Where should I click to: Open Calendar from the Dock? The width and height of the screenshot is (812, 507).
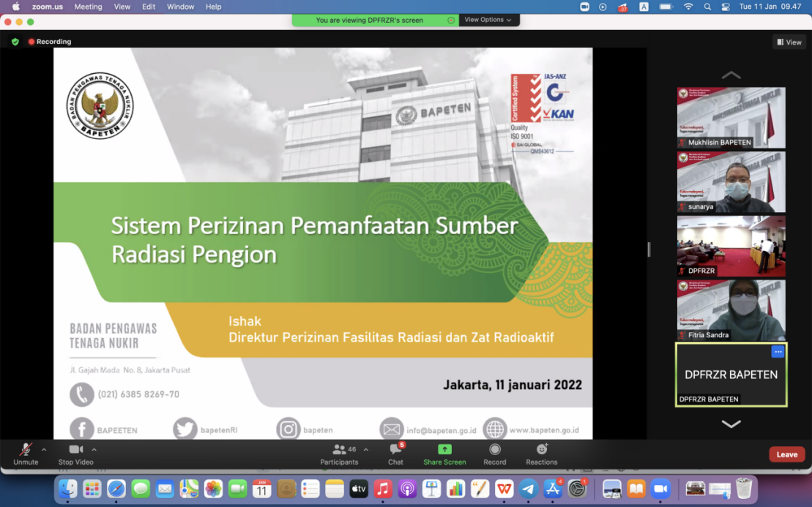[262, 489]
